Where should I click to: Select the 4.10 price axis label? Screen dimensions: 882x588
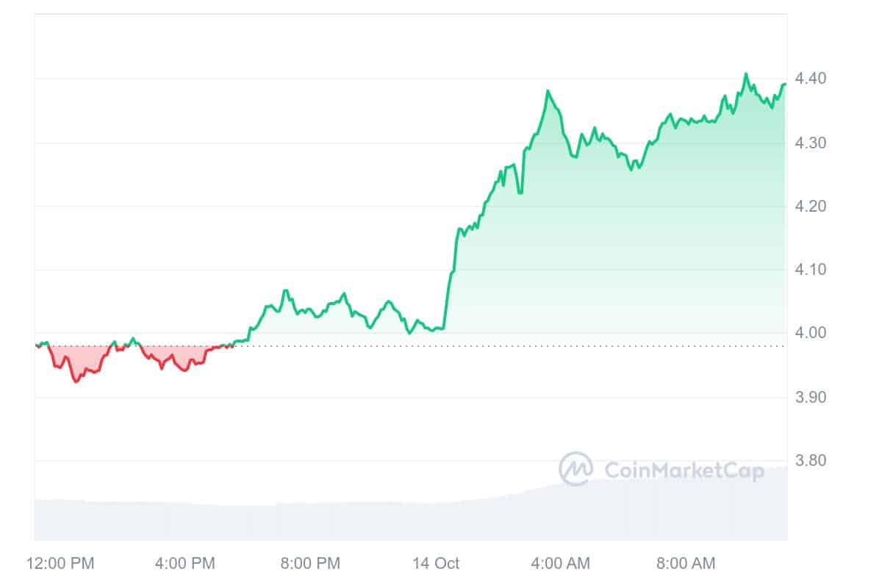click(x=812, y=270)
